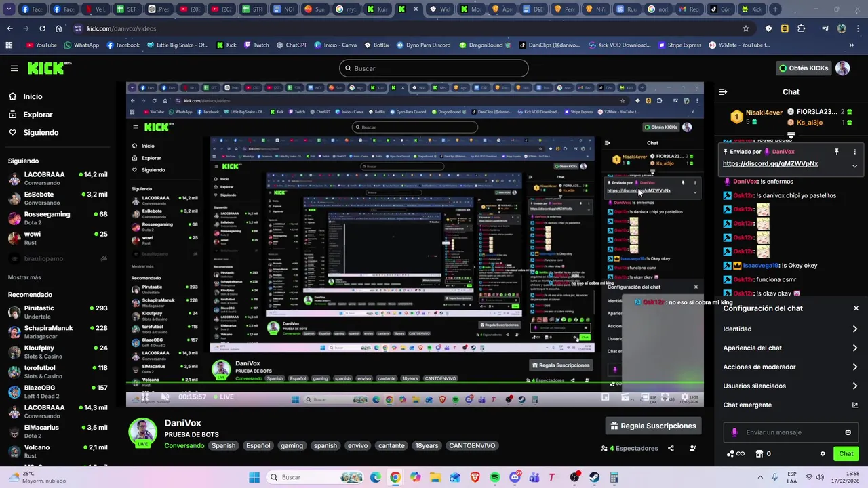Open the ChatGPT bookmark

pos(292,45)
